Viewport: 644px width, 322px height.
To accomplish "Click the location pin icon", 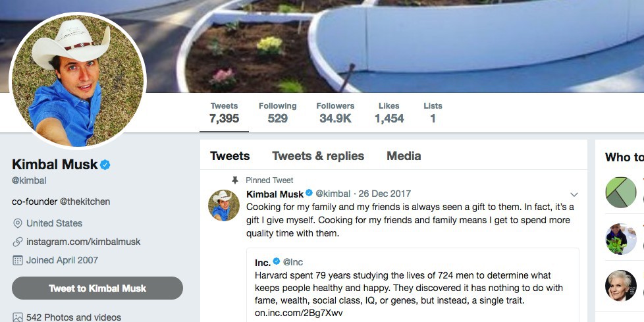I will point(18,223).
